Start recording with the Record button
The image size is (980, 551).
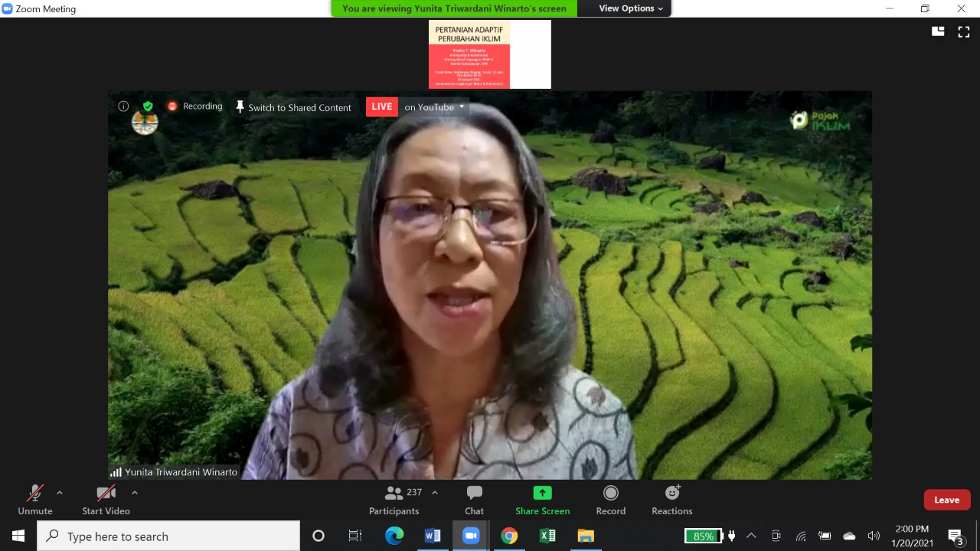click(610, 500)
